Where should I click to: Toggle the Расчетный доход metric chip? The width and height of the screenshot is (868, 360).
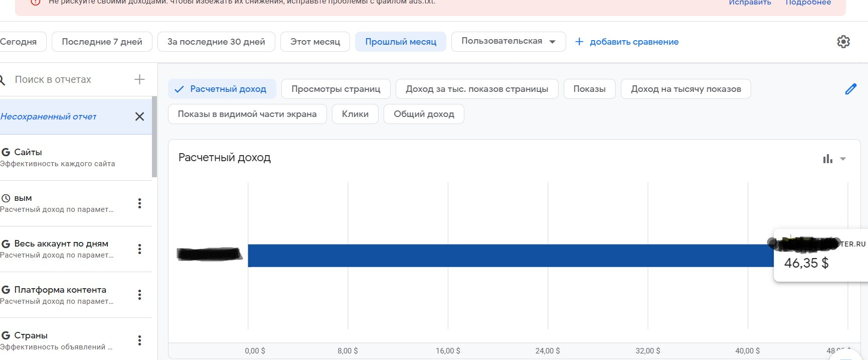click(222, 89)
